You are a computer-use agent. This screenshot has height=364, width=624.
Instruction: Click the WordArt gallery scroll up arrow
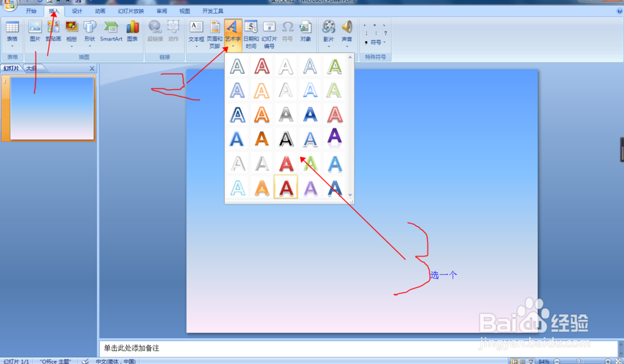click(350, 57)
